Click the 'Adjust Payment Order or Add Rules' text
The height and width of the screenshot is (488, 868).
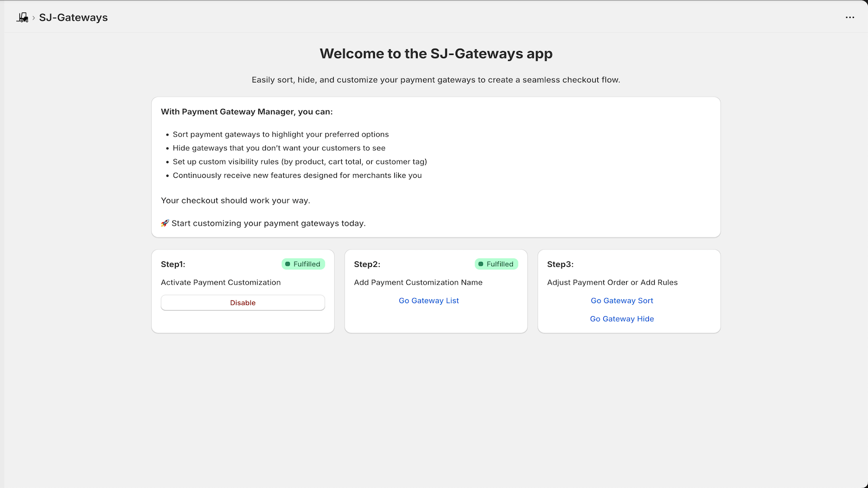(612, 282)
